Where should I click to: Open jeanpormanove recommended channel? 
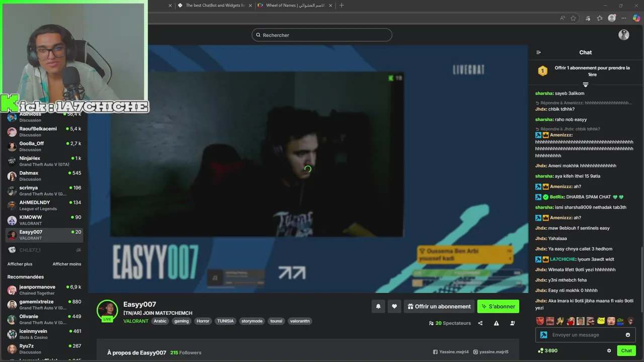coord(44,290)
